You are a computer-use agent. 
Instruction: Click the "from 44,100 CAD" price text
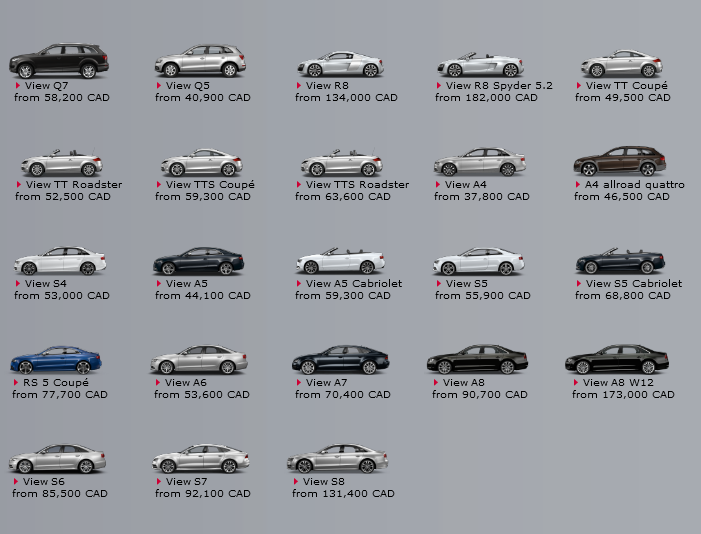(x=203, y=296)
